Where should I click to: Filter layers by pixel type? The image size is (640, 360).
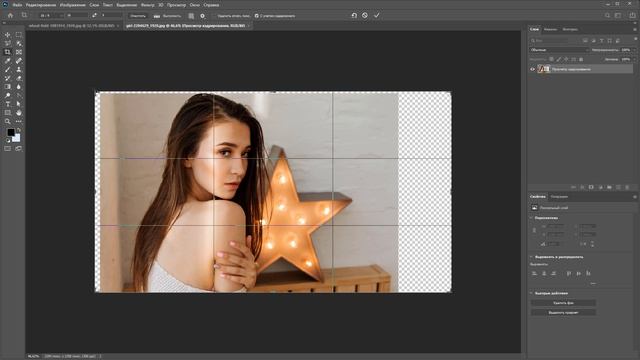585,40
